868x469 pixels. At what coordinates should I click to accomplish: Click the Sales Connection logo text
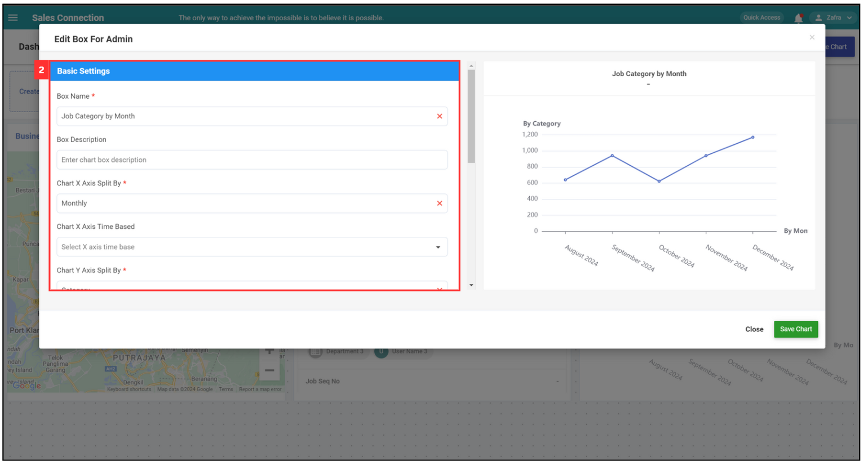pyautogui.click(x=68, y=18)
